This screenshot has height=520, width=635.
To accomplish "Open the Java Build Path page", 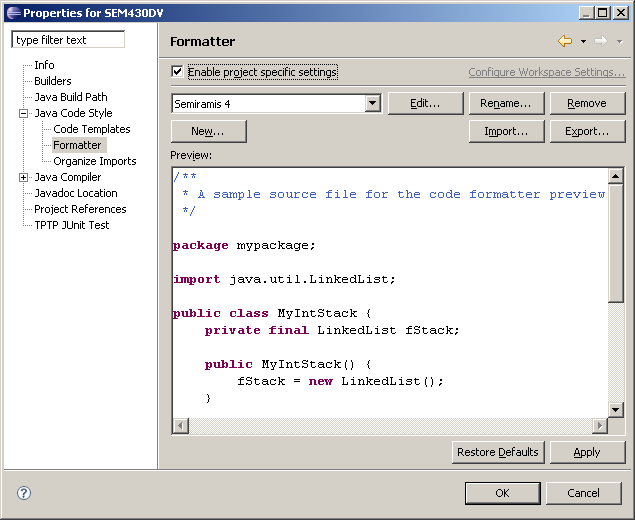I will pos(70,97).
